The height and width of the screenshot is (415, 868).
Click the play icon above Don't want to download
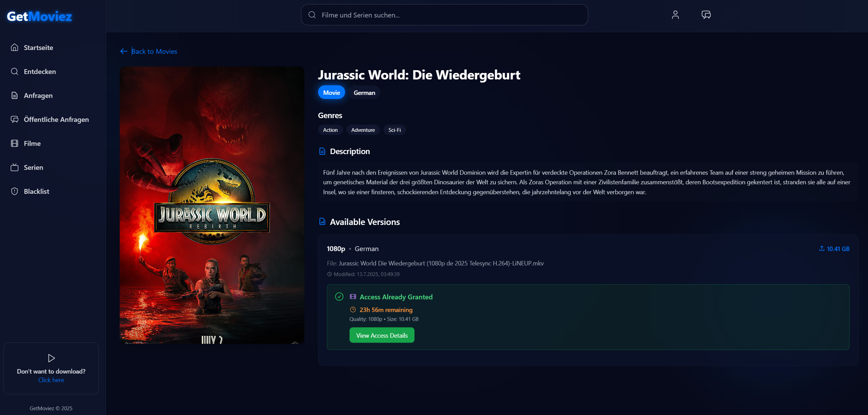click(x=51, y=358)
